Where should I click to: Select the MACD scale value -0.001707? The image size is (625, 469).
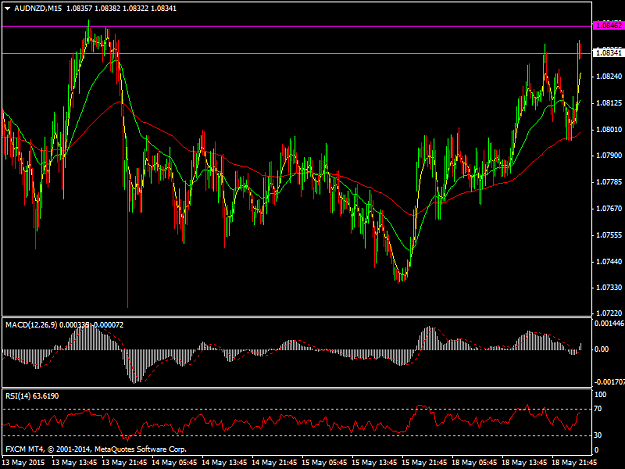609,382
